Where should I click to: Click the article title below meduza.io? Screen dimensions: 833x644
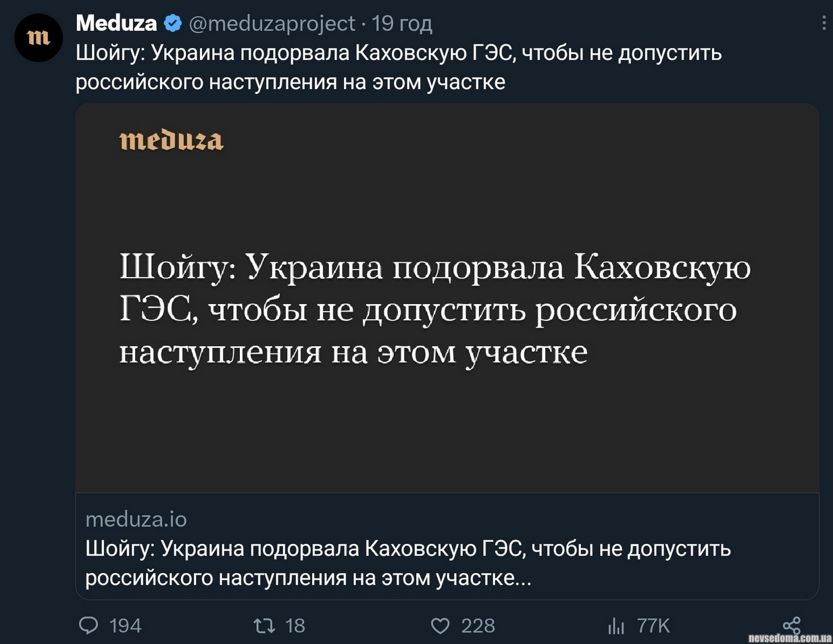click(407, 563)
